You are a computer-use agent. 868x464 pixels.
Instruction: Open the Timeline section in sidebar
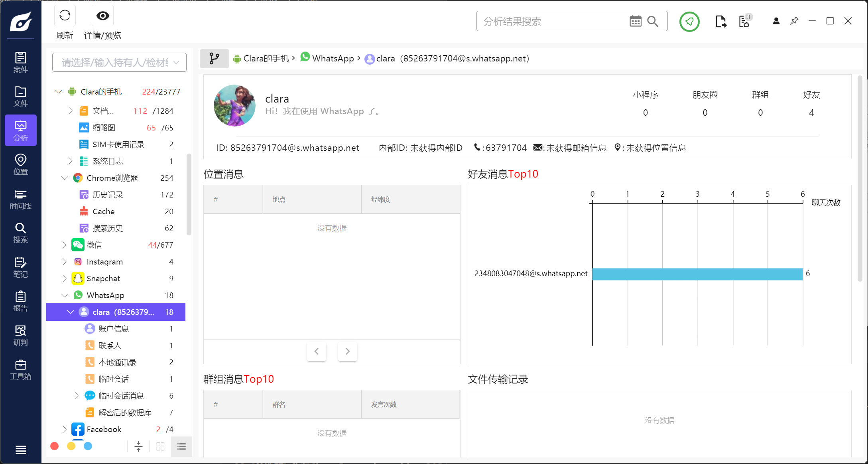(x=20, y=199)
